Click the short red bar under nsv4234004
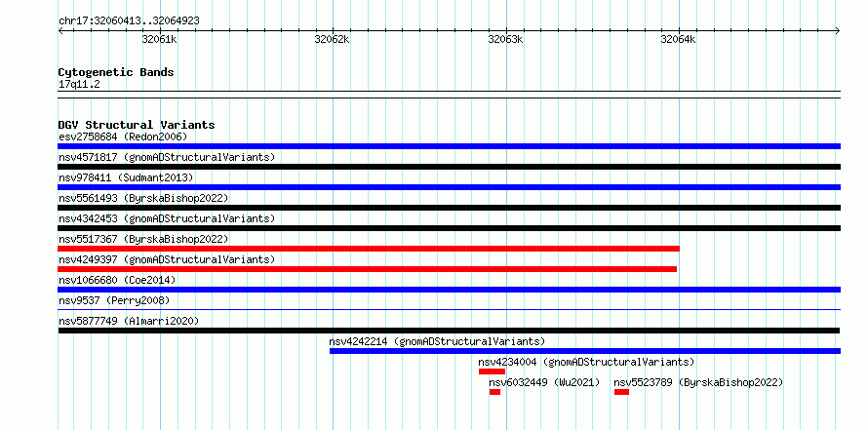 [x=492, y=371]
